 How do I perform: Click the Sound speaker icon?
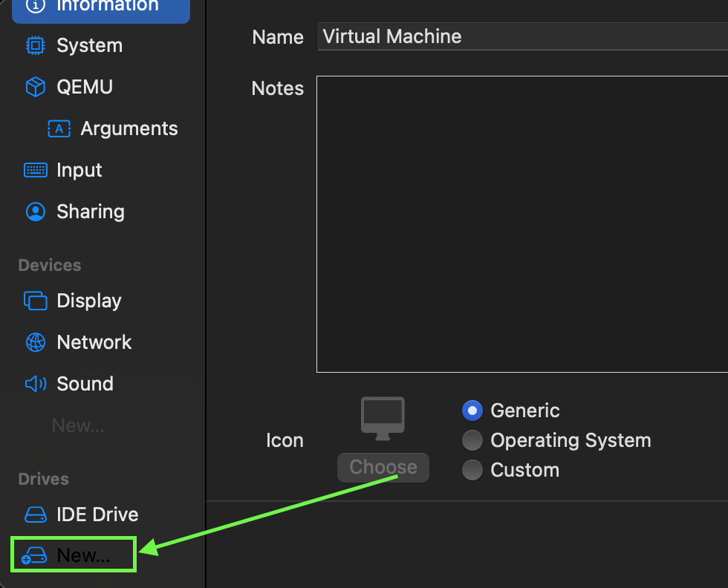point(35,384)
